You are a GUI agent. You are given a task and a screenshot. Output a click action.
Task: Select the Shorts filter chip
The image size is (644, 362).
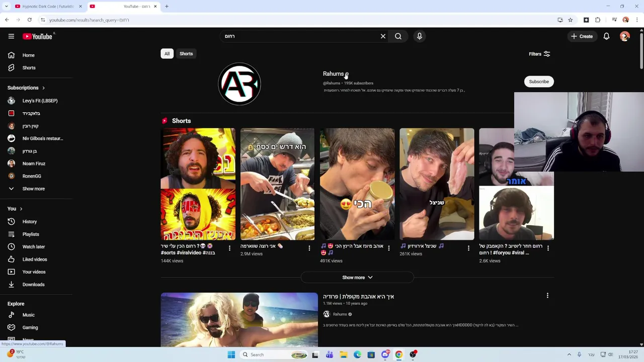tap(186, 54)
